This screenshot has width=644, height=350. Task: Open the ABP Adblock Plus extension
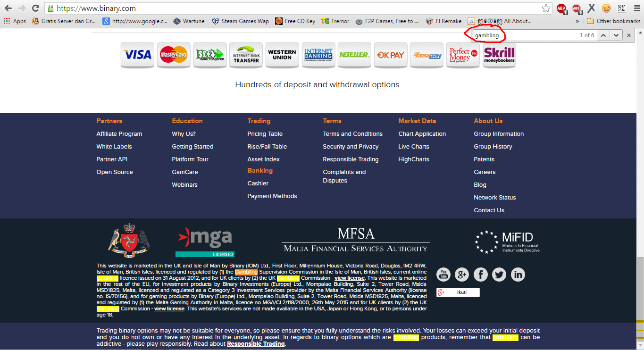pos(561,8)
